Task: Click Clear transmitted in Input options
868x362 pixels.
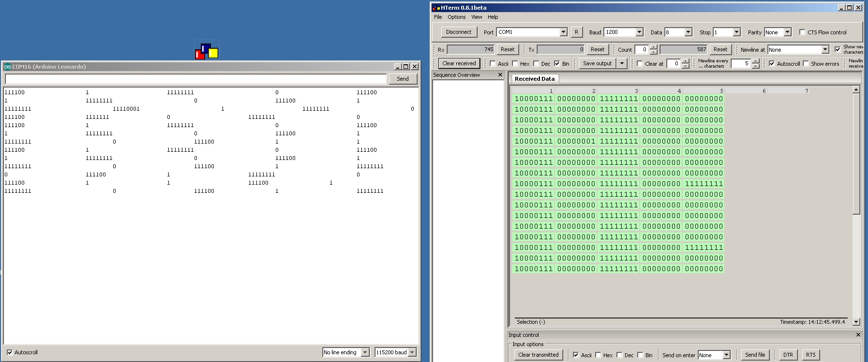Action: click(x=538, y=355)
